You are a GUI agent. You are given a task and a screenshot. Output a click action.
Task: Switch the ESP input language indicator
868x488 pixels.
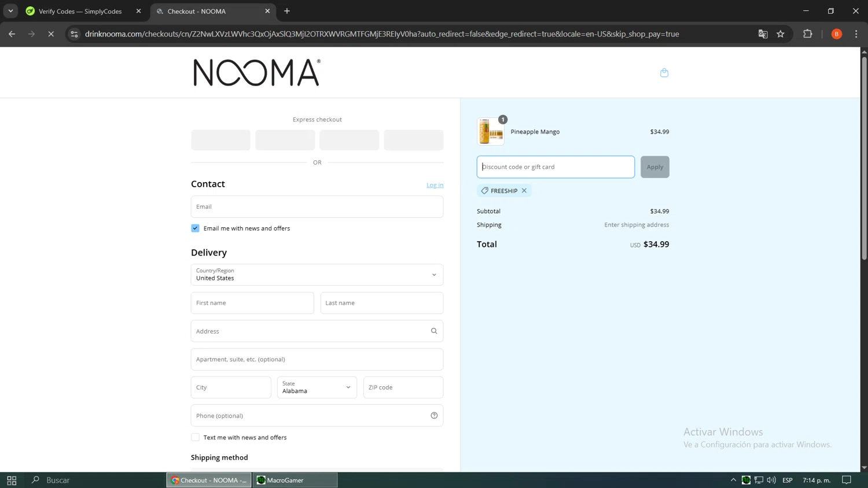pyautogui.click(x=788, y=480)
